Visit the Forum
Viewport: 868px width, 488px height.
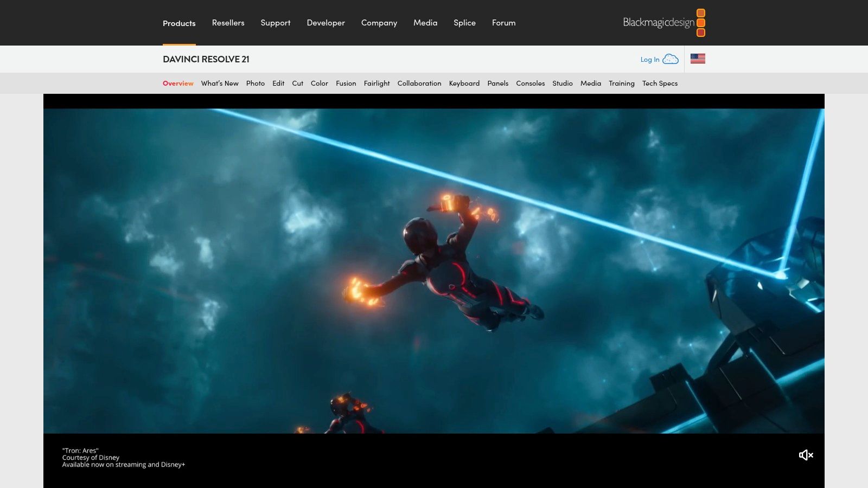coord(503,23)
